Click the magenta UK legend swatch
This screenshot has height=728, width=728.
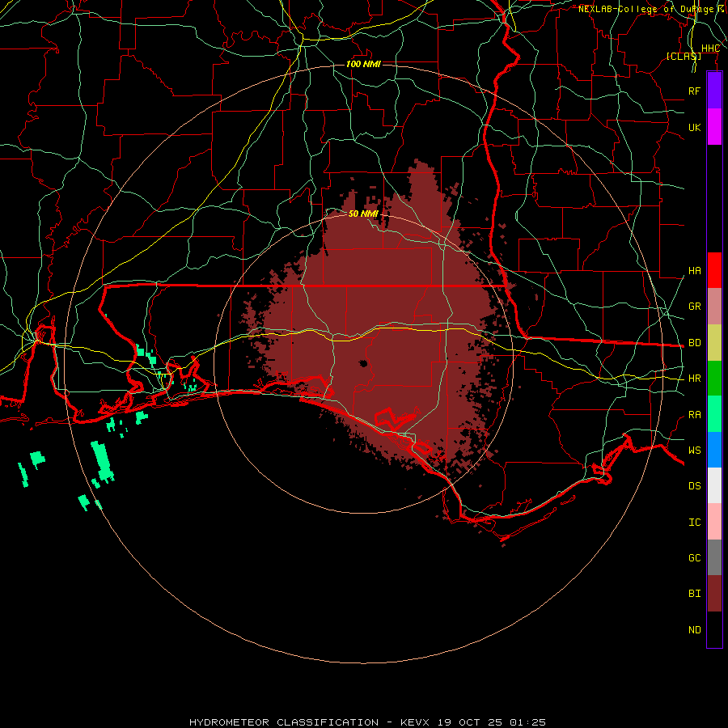click(x=714, y=127)
